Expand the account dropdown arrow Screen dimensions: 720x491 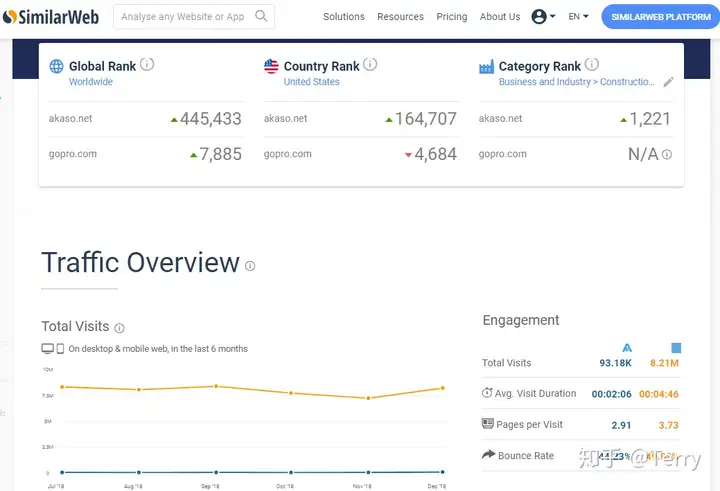[x=552, y=16]
